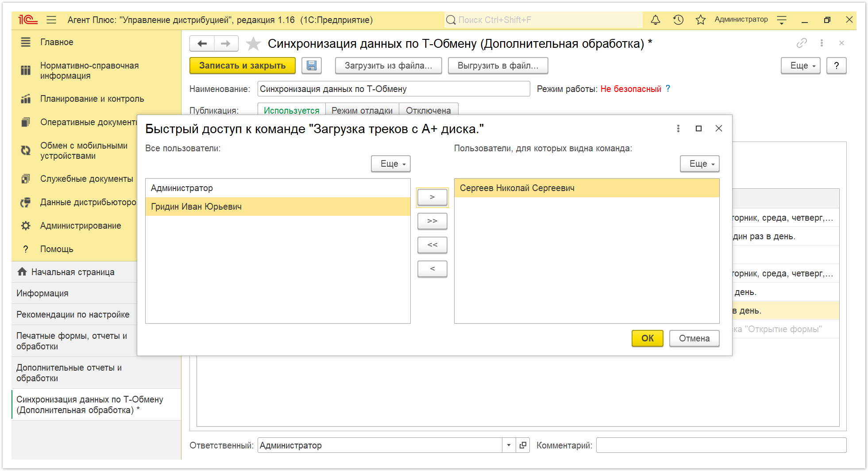Open the notifications bell
Image resolution: width=868 pixels, height=471 pixels.
point(656,20)
